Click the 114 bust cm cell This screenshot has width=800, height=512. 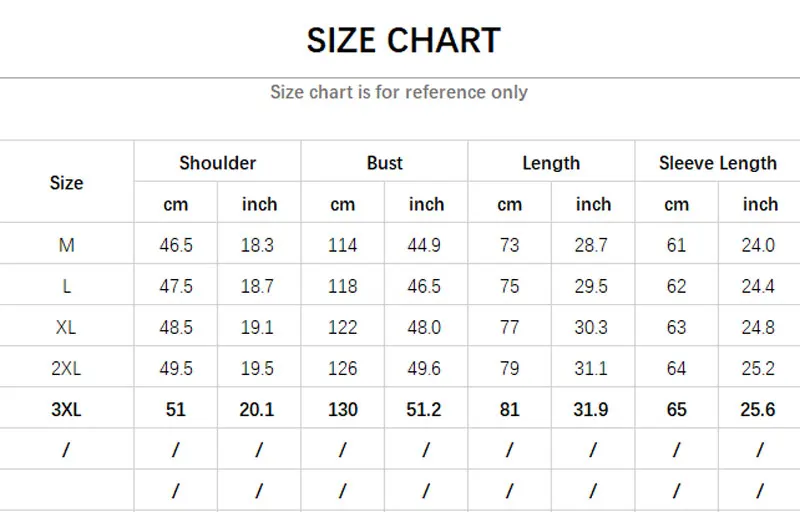342,245
